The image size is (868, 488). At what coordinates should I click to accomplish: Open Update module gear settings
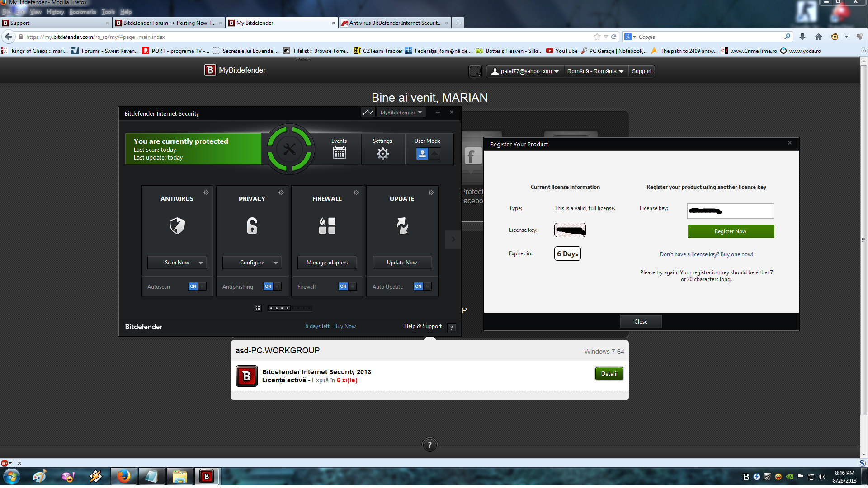tap(431, 192)
